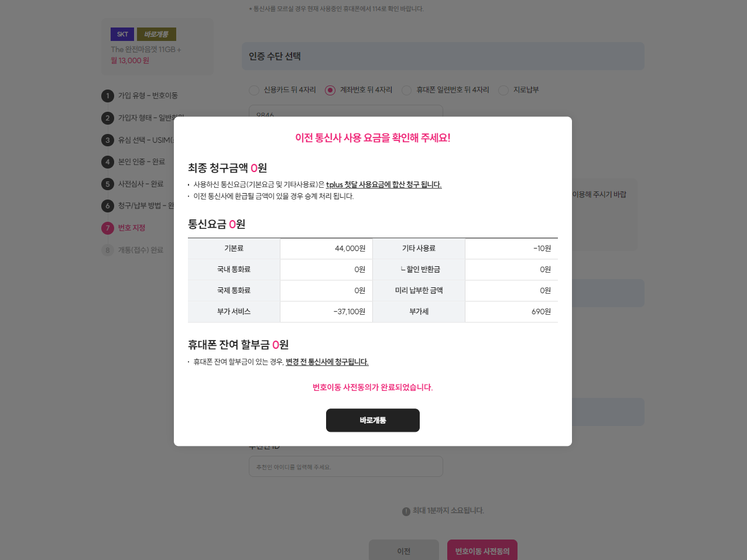
Task: Click the 이전 button at the bottom
Action: coord(403,551)
